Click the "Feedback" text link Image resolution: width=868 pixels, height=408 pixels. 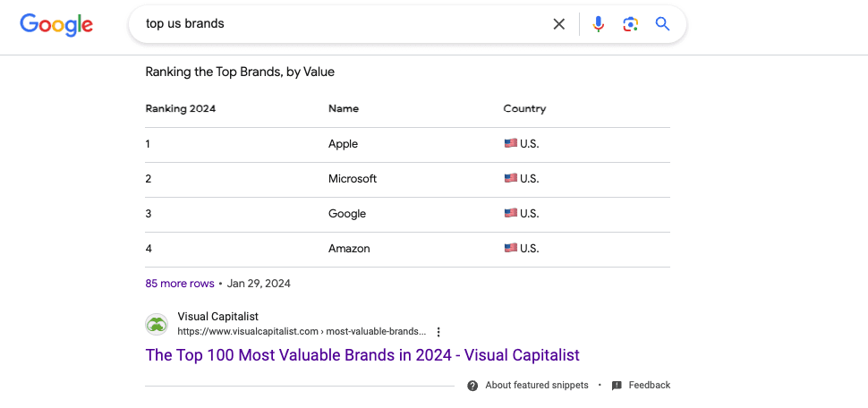coord(650,386)
